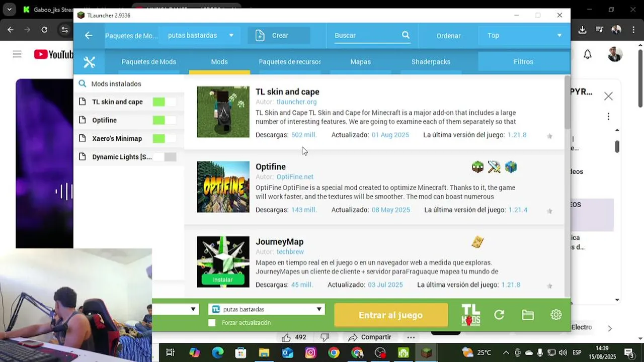Screen dimensions: 644x362
Task: Click Optifine's creeper face category icon
Action: [x=477, y=167]
